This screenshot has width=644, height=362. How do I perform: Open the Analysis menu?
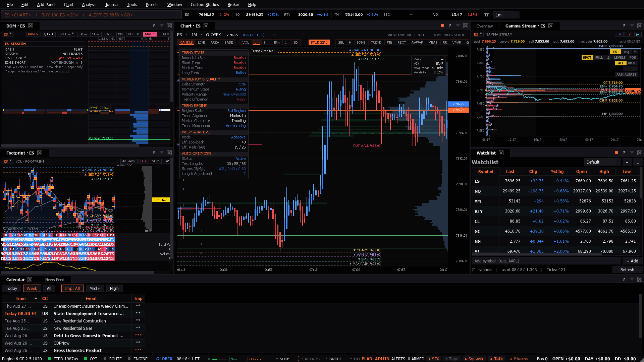[x=89, y=4]
